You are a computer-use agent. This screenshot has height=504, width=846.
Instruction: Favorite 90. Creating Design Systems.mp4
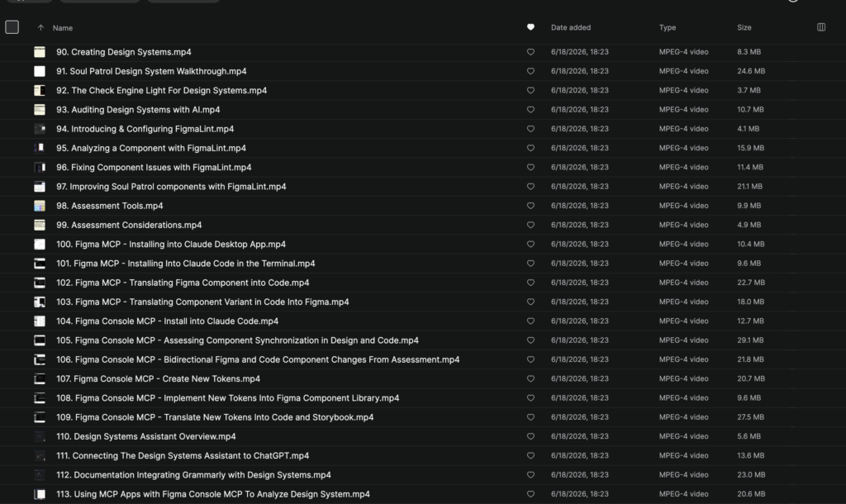(530, 52)
